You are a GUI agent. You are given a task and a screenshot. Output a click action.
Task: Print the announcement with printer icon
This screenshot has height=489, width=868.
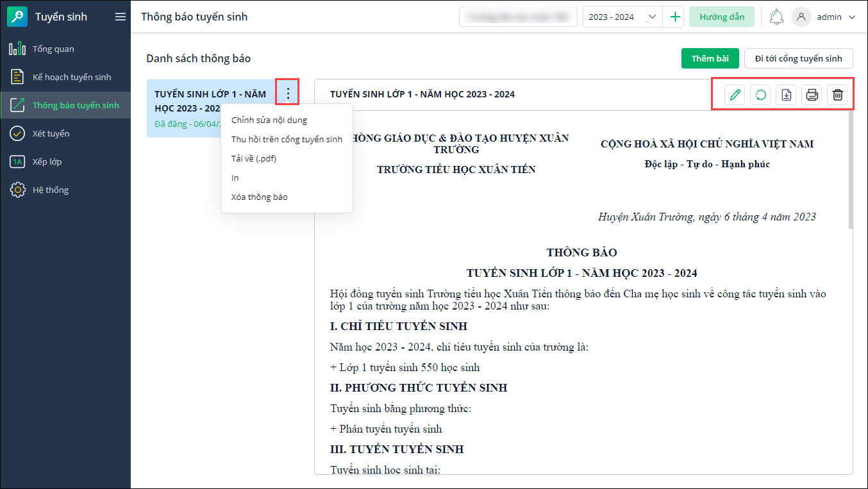coord(812,95)
